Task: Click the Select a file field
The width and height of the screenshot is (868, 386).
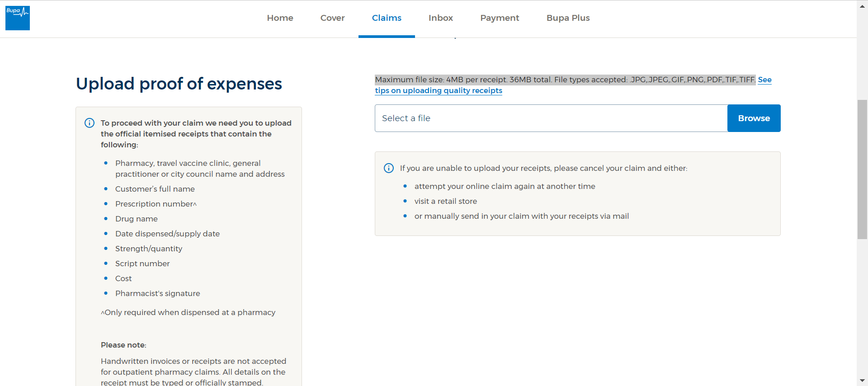Action: pyautogui.click(x=551, y=118)
